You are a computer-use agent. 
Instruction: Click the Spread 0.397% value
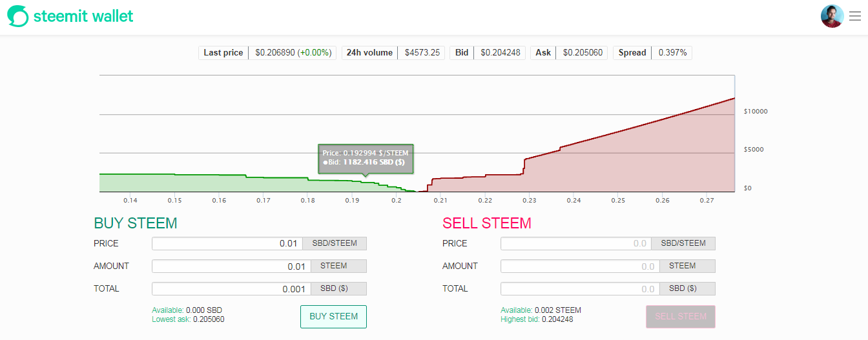672,53
